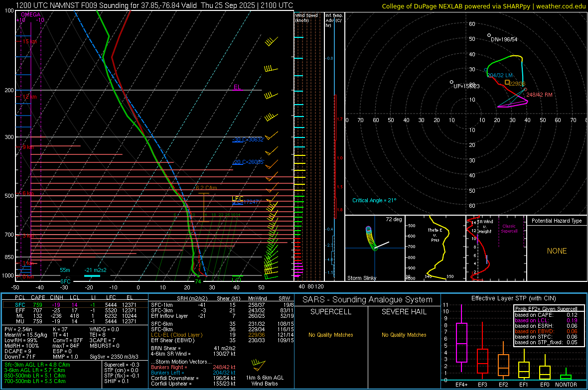Click No Quality Matches under SUPERCELL

(331, 335)
